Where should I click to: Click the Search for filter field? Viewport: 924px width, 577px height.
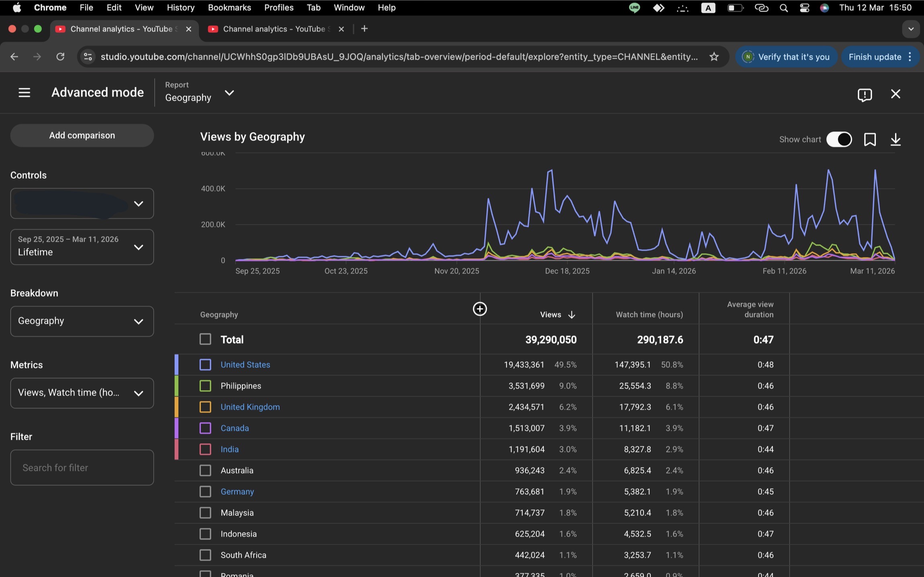[x=82, y=467]
